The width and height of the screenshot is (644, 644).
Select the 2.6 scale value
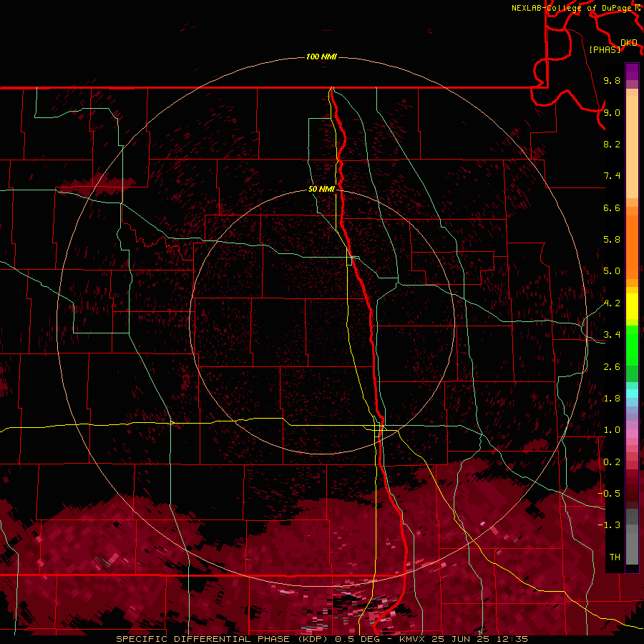[x=612, y=367]
